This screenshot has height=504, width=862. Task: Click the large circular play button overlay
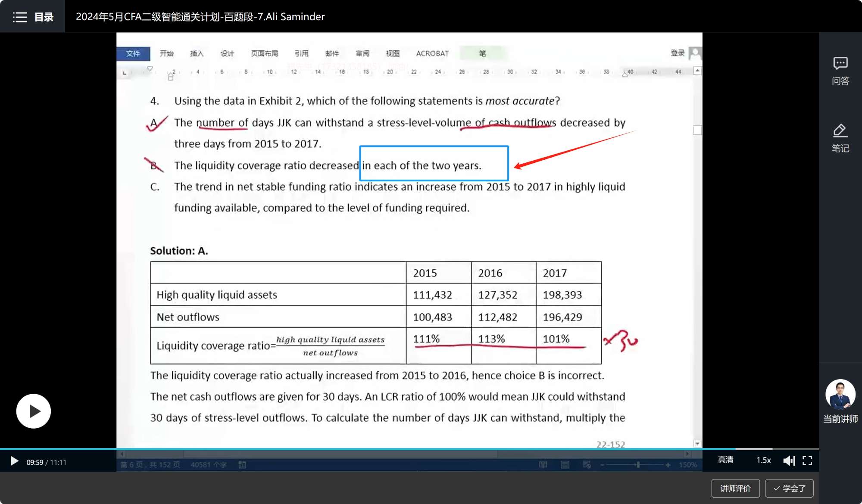click(34, 411)
